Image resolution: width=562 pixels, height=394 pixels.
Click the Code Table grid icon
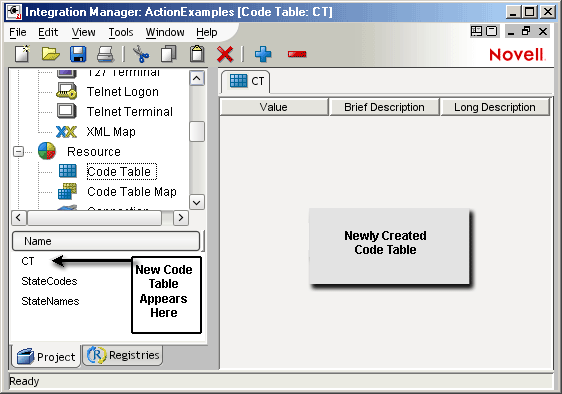pos(67,171)
